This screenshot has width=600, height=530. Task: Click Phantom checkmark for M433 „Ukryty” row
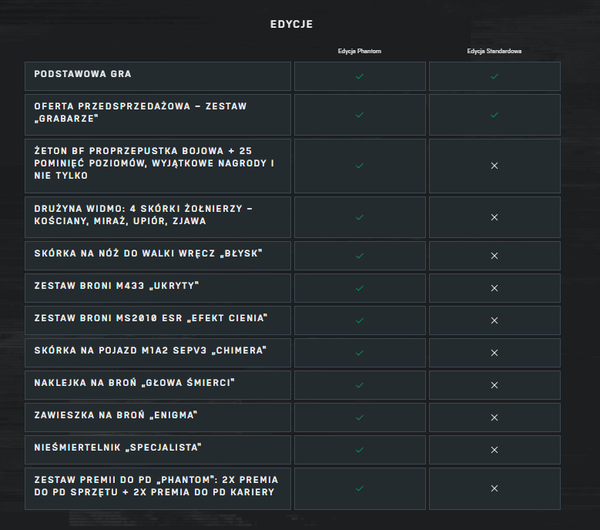[359, 288]
